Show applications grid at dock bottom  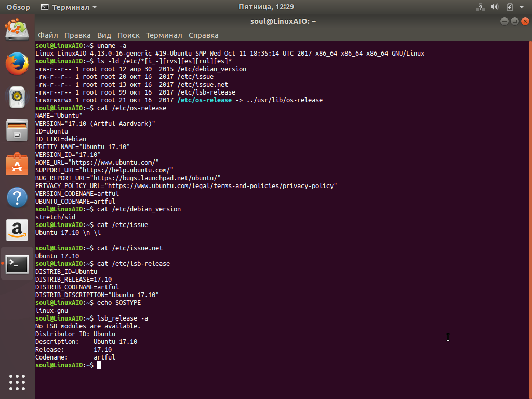pos(17,382)
